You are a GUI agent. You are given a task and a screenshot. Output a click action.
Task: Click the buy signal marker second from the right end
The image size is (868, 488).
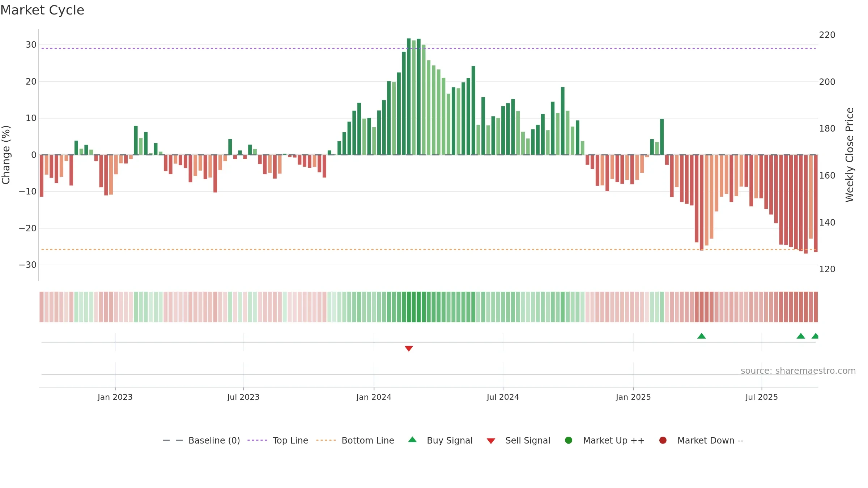tap(801, 336)
